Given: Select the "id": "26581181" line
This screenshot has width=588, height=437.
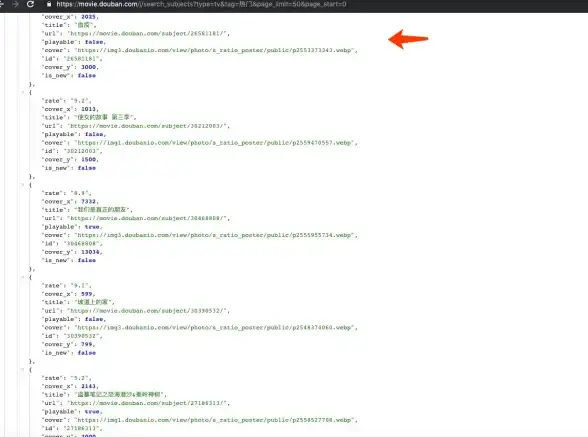Looking at the screenshot, I should click(x=72, y=59).
